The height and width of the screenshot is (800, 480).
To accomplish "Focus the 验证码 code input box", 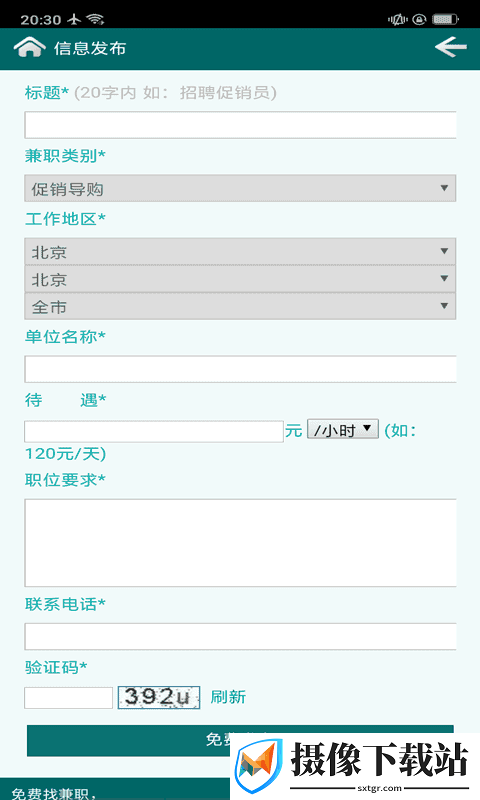I will point(68,697).
